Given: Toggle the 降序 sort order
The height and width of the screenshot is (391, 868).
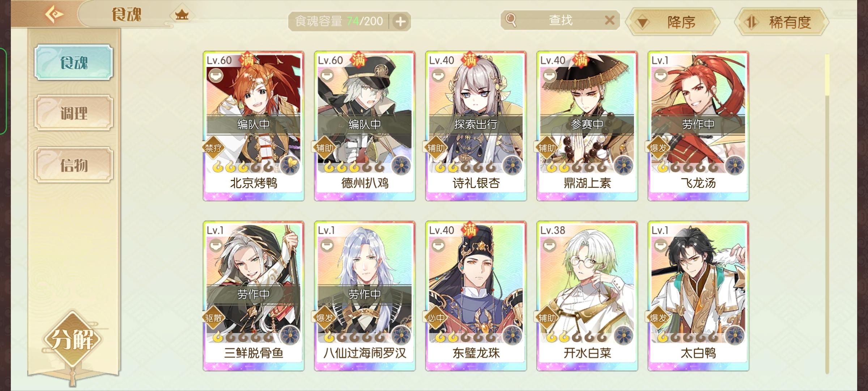Looking at the screenshot, I should click(x=673, y=22).
